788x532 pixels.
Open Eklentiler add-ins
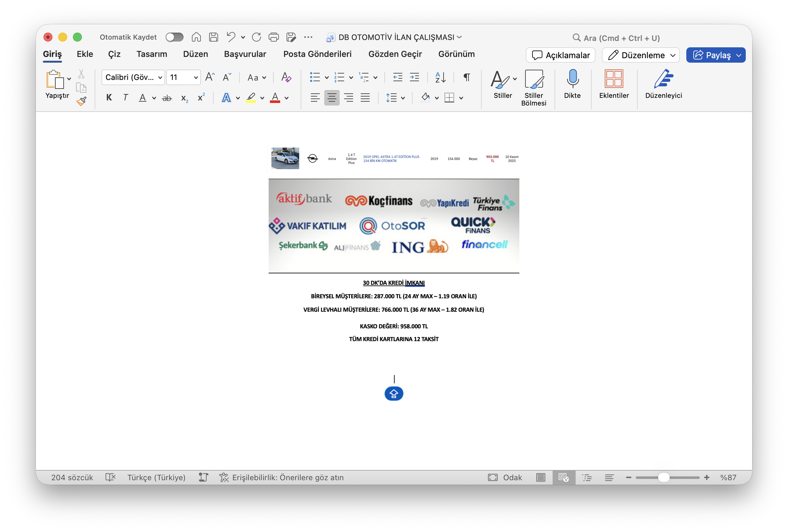[x=614, y=84]
